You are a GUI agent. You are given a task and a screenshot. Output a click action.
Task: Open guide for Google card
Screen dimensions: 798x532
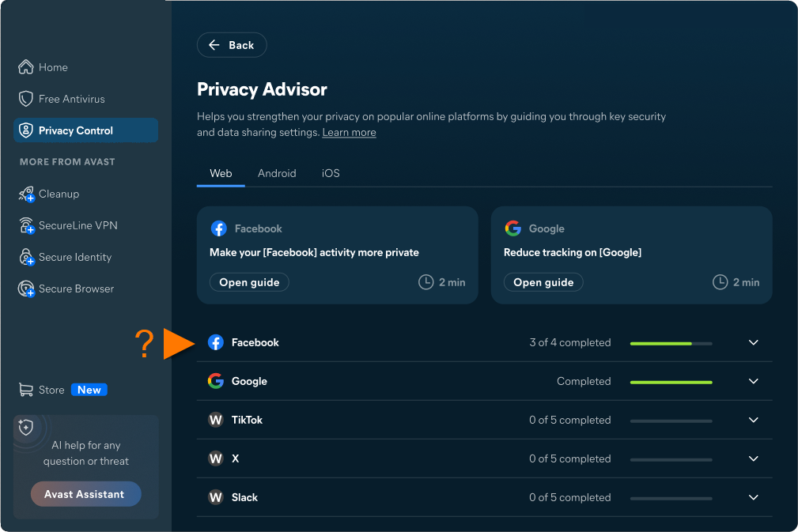point(543,282)
